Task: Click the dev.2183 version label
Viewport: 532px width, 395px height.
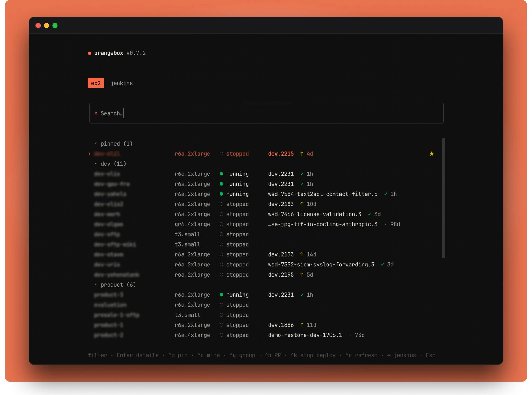Action: (281, 204)
